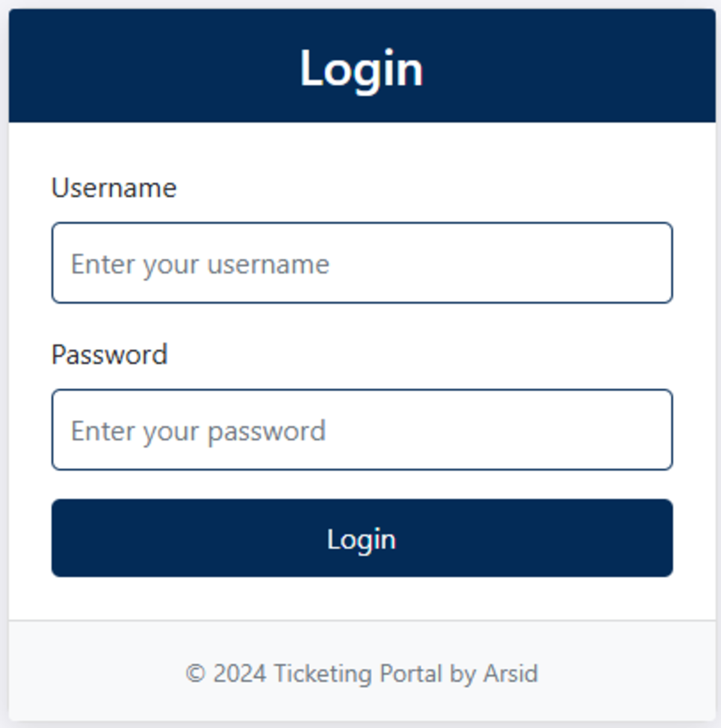Click the '2024' year in the footer

(240, 673)
